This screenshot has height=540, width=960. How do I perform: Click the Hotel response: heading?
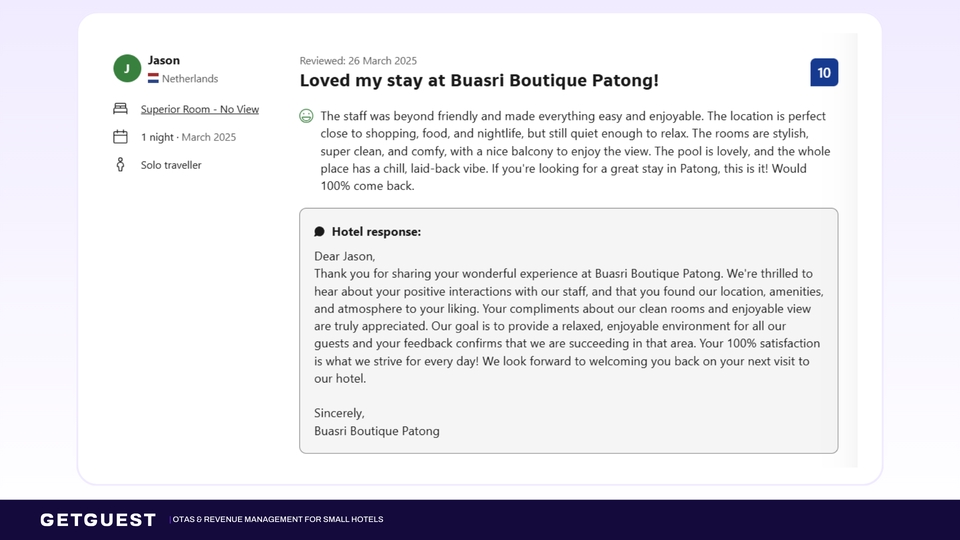point(377,231)
